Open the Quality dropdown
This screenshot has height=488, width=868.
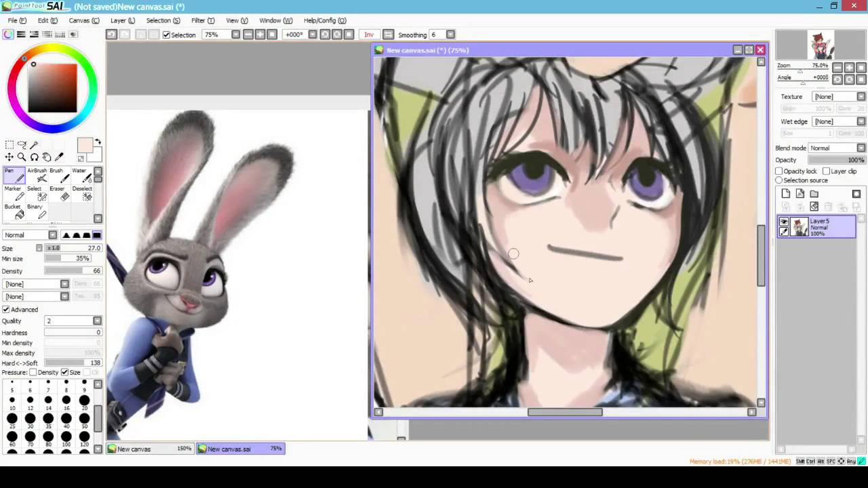pos(98,321)
